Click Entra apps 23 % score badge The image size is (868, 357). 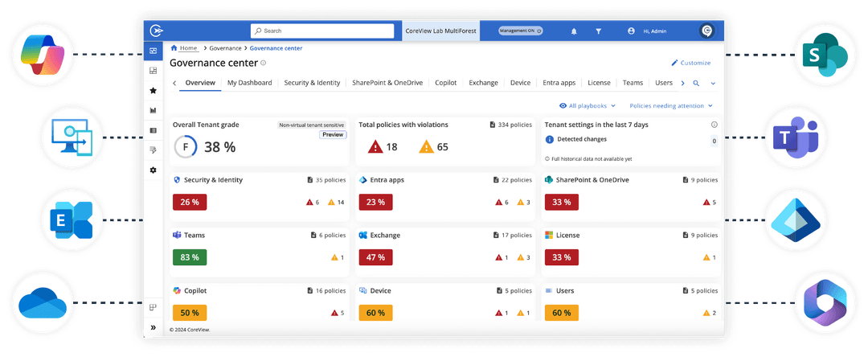(375, 202)
